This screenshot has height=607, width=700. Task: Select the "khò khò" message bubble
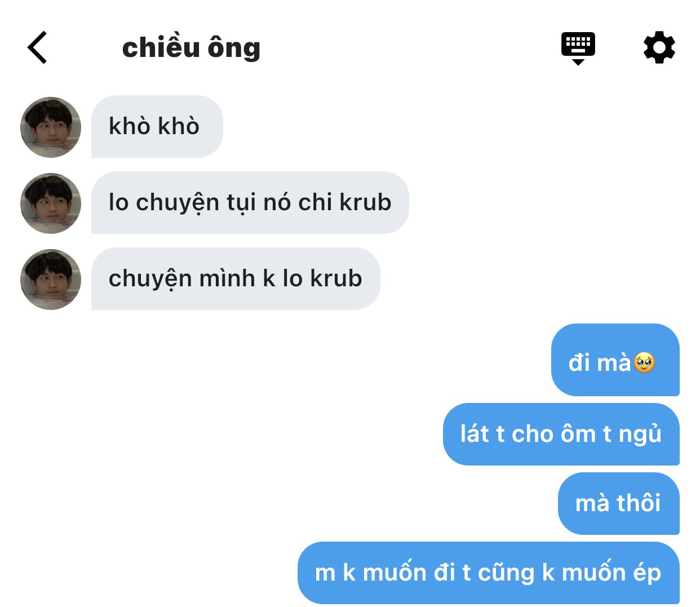(157, 126)
